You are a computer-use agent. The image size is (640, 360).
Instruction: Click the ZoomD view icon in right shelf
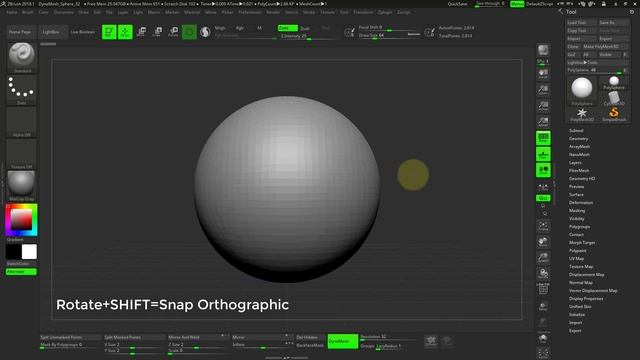[543, 258]
